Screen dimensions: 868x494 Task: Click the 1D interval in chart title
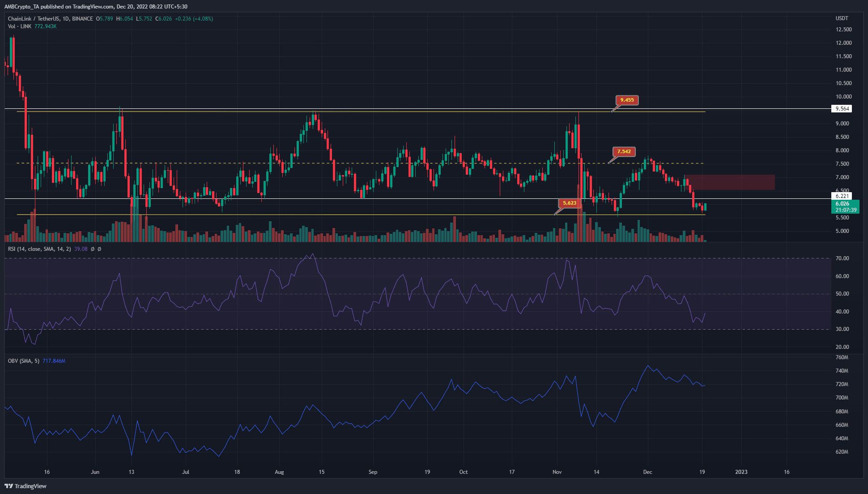[66, 19]
